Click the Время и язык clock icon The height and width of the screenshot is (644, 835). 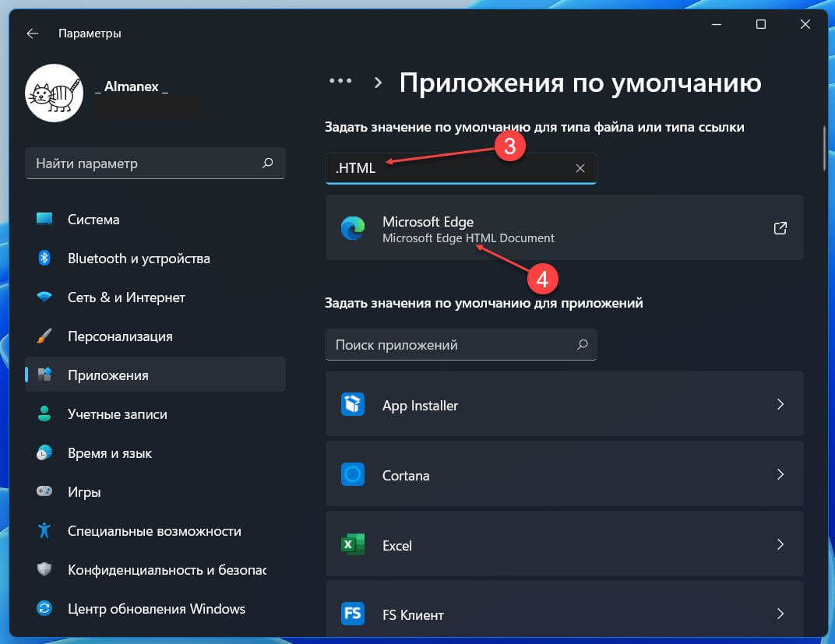coord(44,452)
